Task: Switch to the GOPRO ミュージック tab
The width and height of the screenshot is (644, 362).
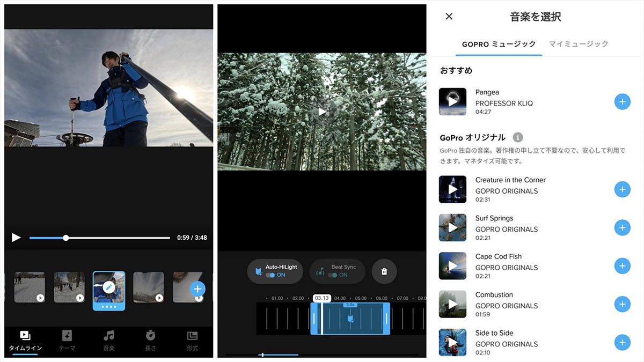Action: pyautogui.click(x=499, y=44)
